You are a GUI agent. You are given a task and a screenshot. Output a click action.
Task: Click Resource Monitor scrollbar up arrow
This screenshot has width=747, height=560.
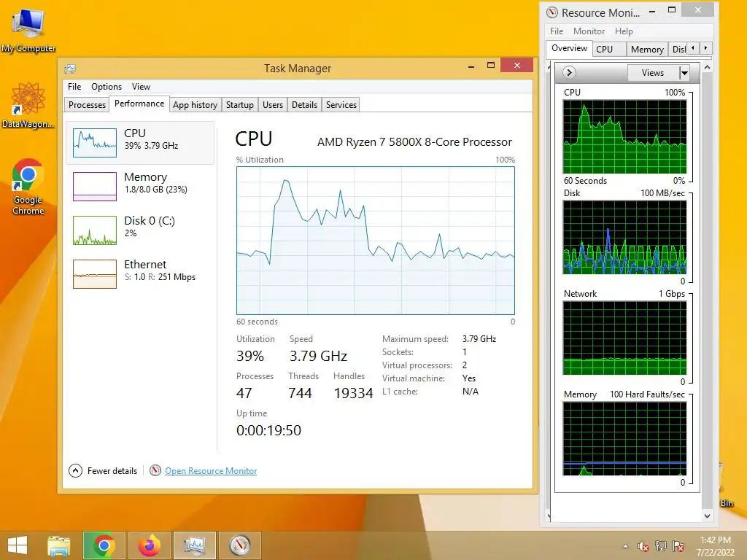pyautogui.click(x=707, y=68)
